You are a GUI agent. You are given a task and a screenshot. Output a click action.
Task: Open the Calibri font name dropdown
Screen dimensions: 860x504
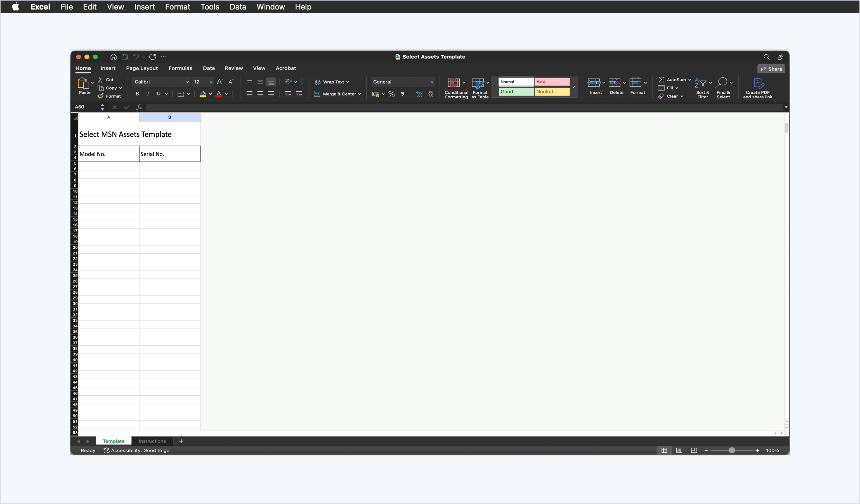coord(187,82)
